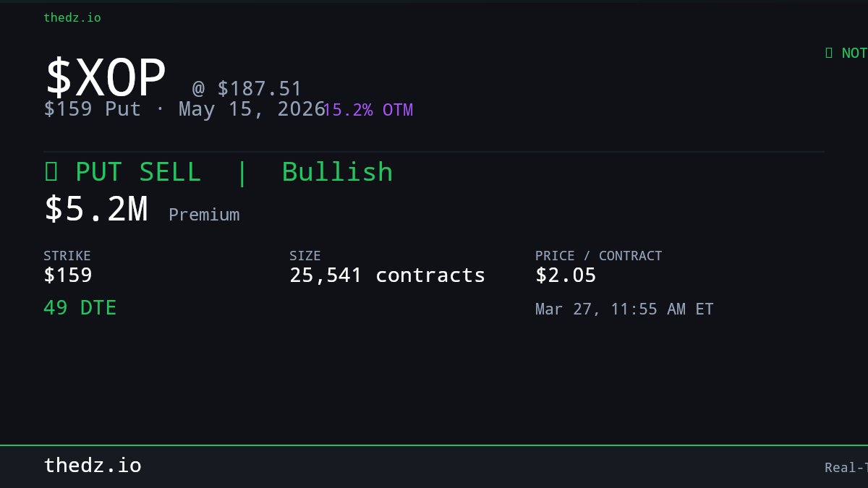This screenshot has width=868, height=488.
Task: Click the 25,541 contracts value
Action: coord(387,275)
